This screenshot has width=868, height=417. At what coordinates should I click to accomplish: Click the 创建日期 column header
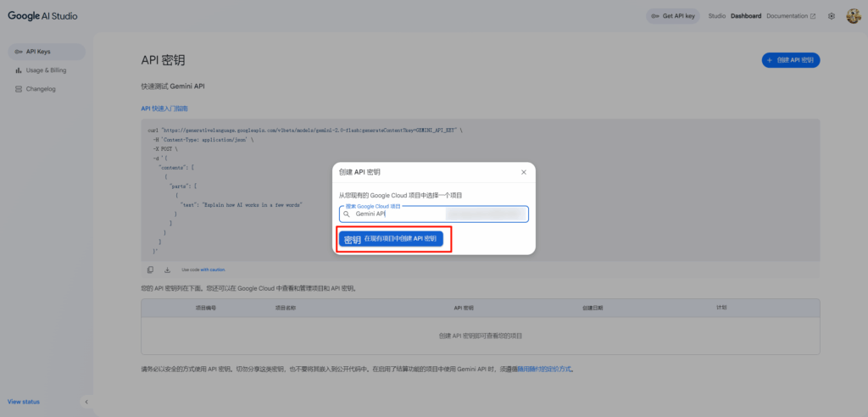593,308
